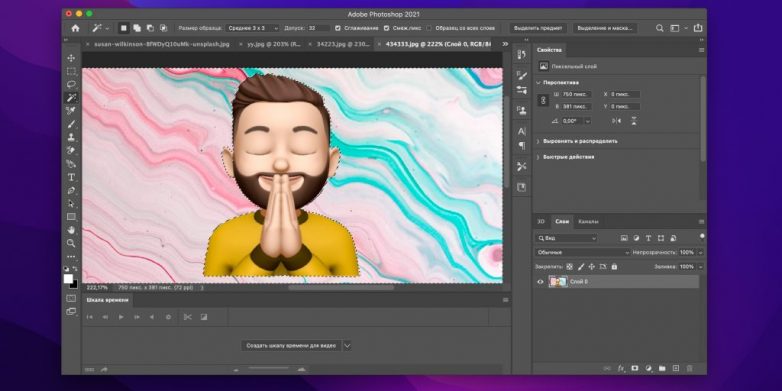Select the Rectangle shape tool
Image resolution: width=782 pixels, height=391 pixels.
coord(71,217)
